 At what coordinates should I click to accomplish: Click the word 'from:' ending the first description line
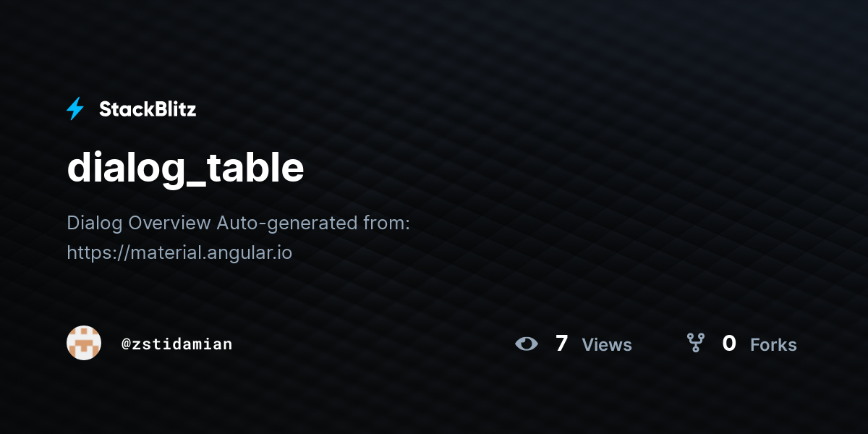coord(387,223)
